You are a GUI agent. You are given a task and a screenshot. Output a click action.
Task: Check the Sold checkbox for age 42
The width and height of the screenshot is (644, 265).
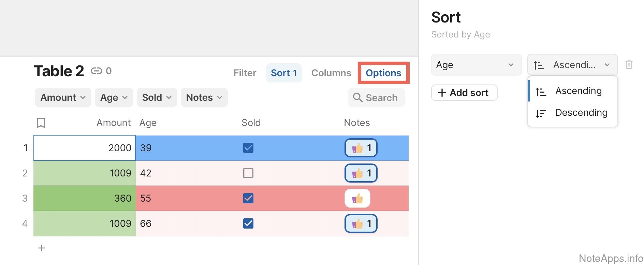(248, 173)
